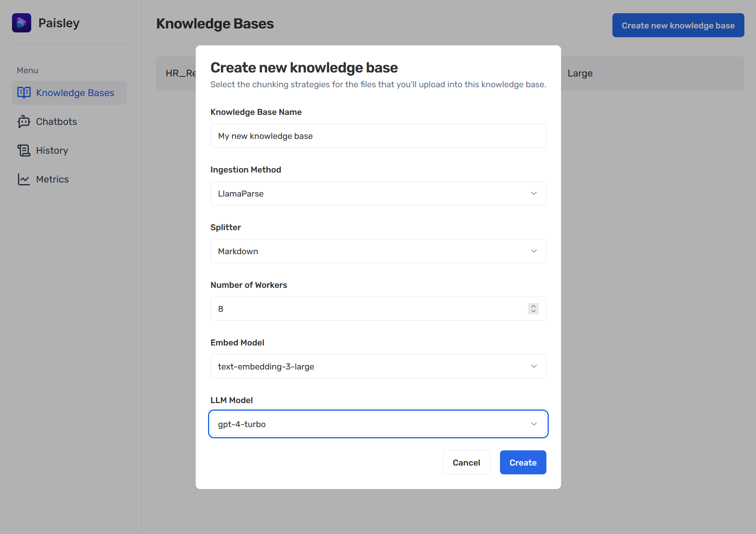Click the Create button in dialog
The height and width of the screenshot is (534, 756).
click(523, 462)
